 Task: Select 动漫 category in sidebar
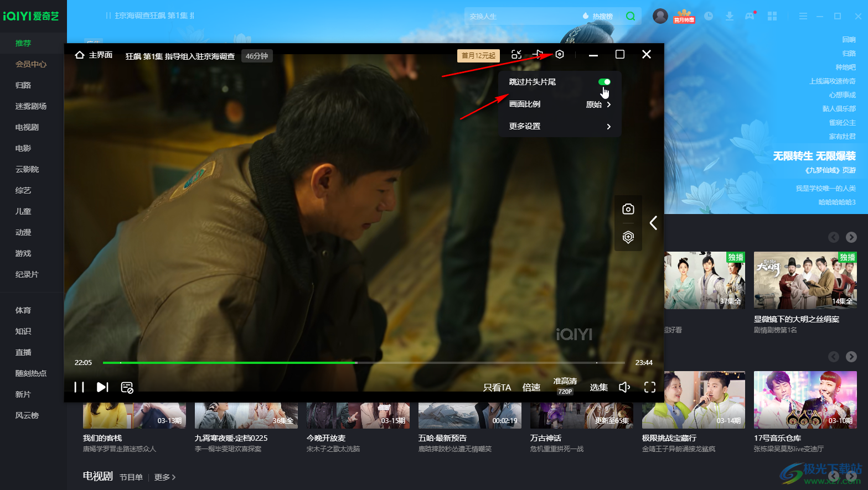[x=23, y=232]
